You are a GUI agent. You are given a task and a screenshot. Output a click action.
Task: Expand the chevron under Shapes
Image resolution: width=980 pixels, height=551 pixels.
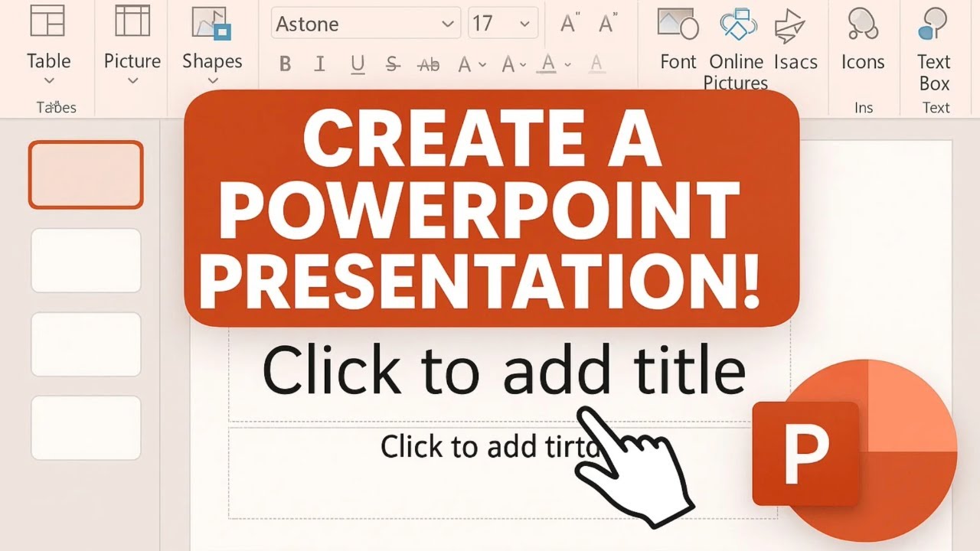(x=212, y=82)
